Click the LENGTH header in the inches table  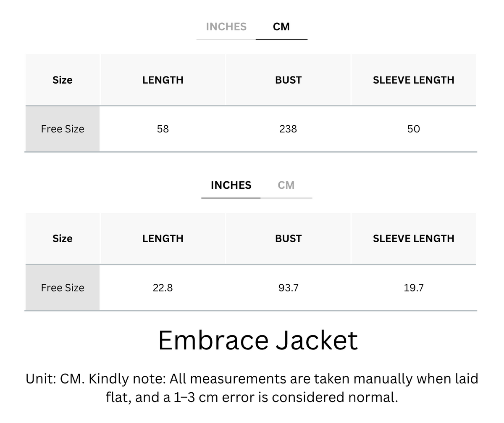tap(163, 238)
